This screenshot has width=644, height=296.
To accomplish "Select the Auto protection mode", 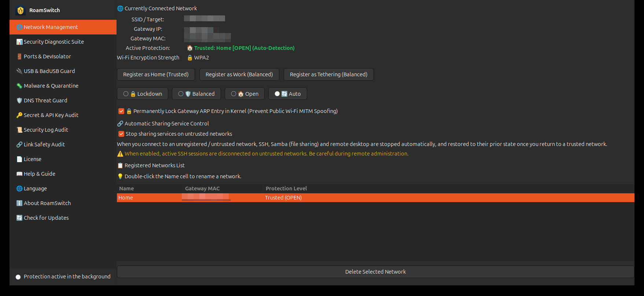I will (x=288, y=94).
